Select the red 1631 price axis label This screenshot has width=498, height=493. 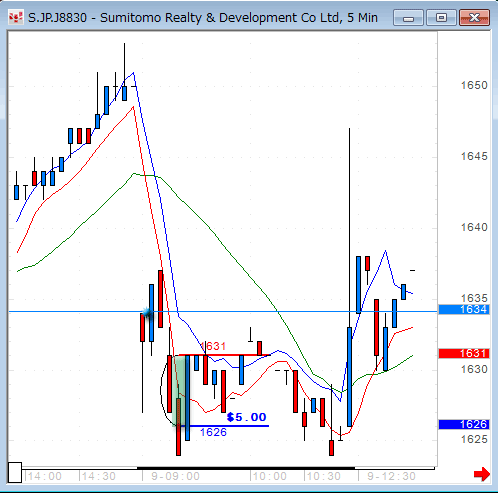pyautogui.click(x=464, y=353)
